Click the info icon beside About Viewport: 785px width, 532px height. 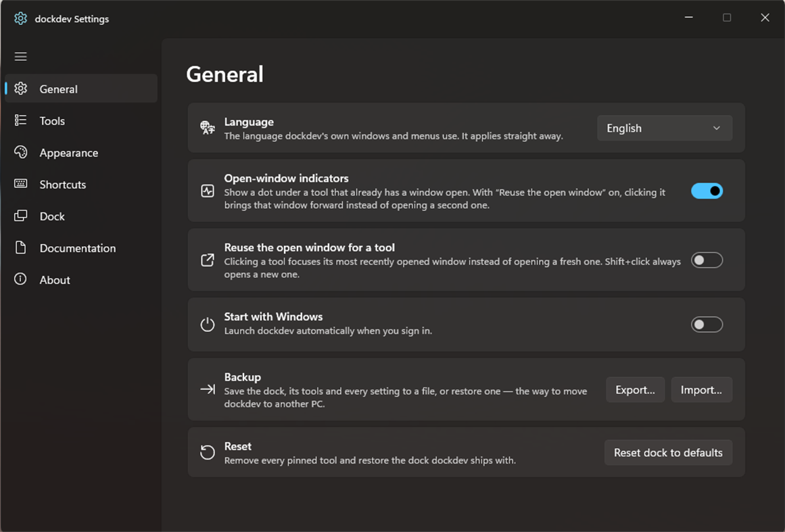(x=20, y=279)
